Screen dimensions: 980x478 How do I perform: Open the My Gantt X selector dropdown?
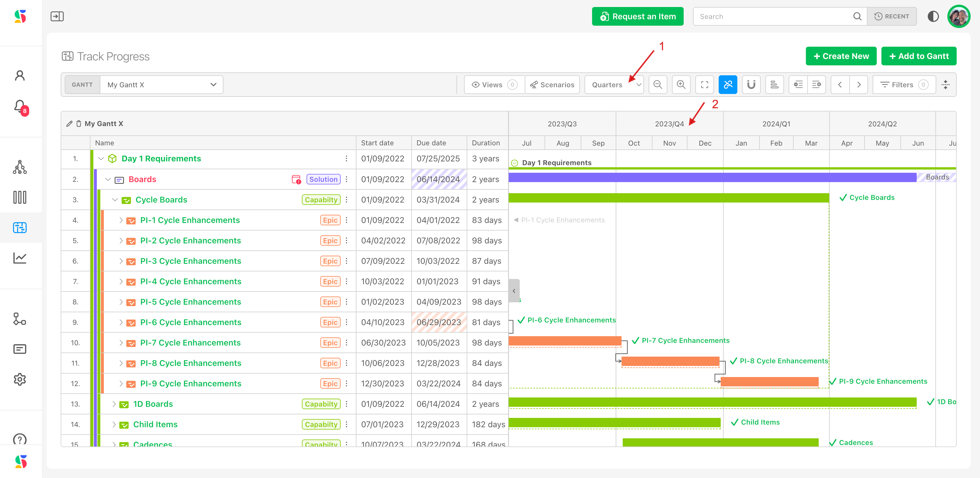point(162,85)
